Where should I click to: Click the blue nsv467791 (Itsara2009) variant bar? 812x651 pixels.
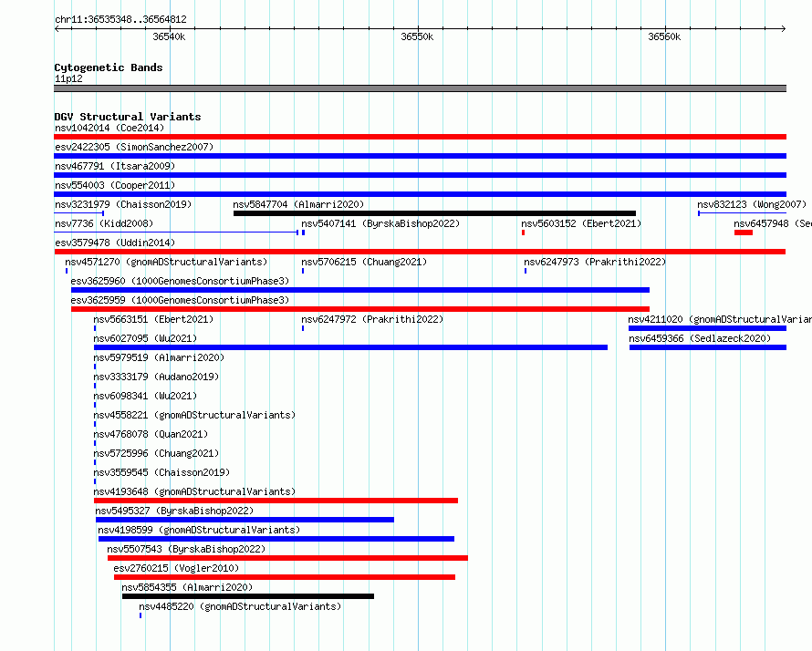pos(420,175)
